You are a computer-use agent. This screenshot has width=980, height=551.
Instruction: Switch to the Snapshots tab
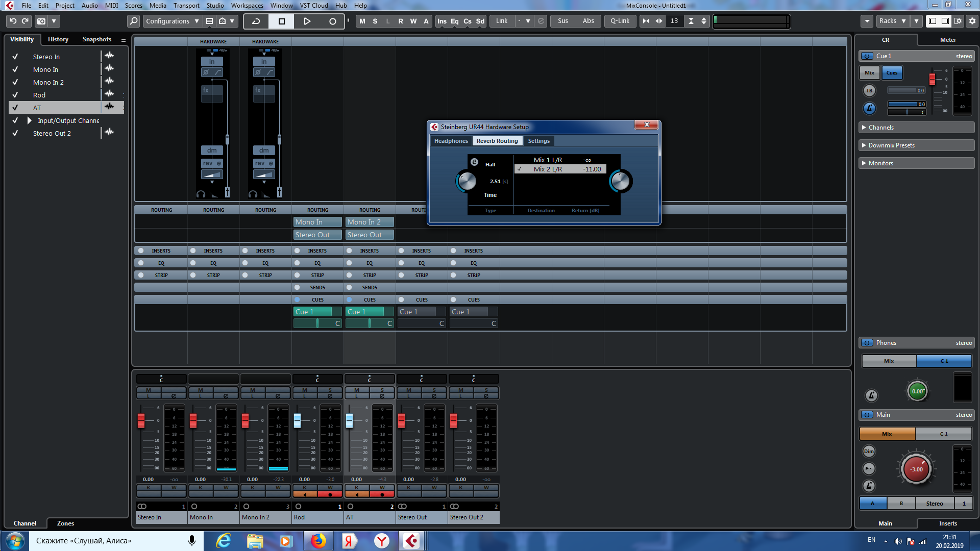(97, 39)
